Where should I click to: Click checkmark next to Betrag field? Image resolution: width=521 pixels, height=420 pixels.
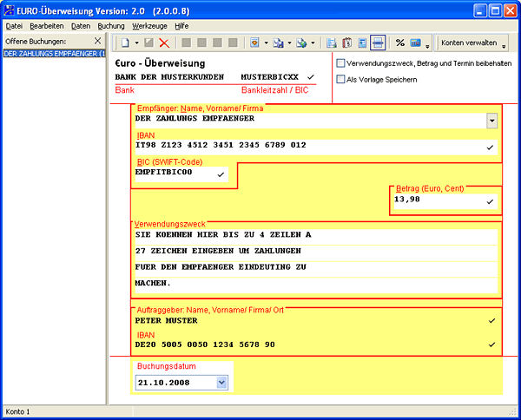coord(490,201)
